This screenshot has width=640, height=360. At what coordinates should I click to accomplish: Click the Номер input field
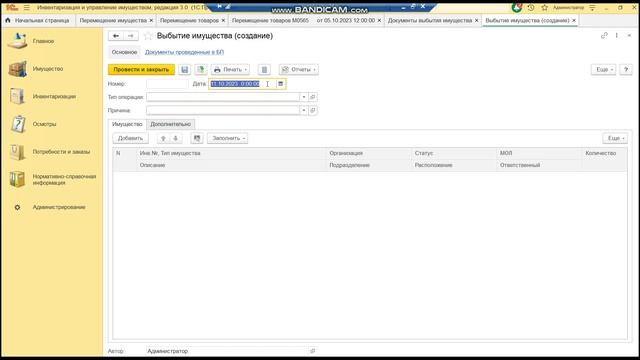(x=167, y=84)
